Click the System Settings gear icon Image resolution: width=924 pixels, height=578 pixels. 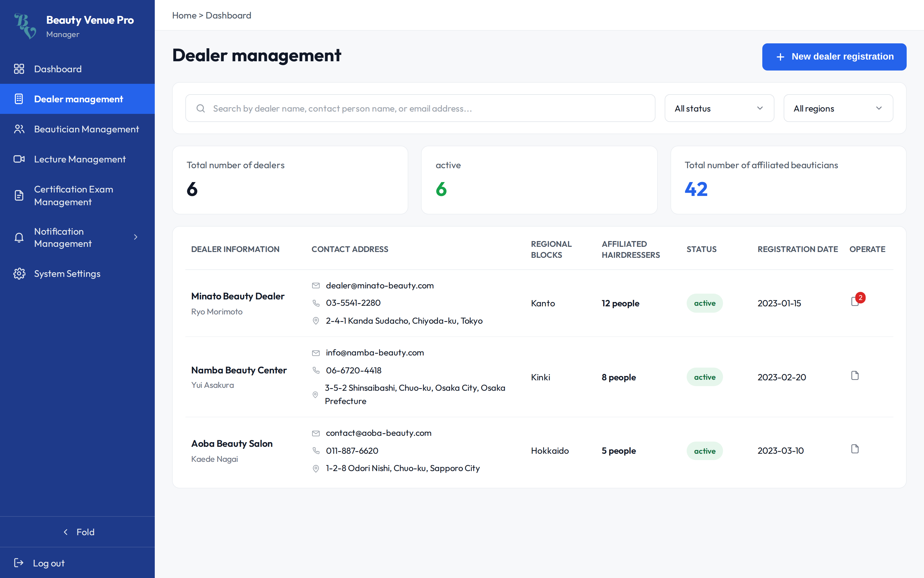[19, 274]
